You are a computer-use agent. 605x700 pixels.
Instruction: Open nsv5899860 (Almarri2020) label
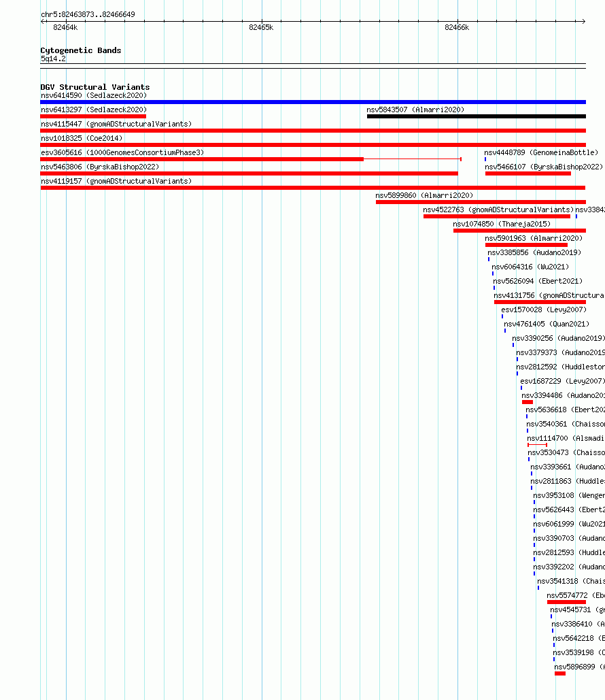coord(424,195)
